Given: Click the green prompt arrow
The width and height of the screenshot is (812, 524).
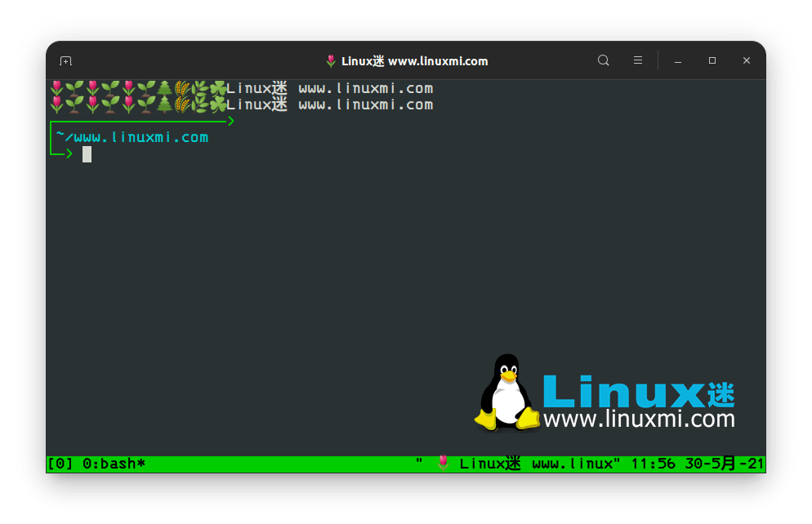Looking at the screenshot, I should [x=69, y=153].
